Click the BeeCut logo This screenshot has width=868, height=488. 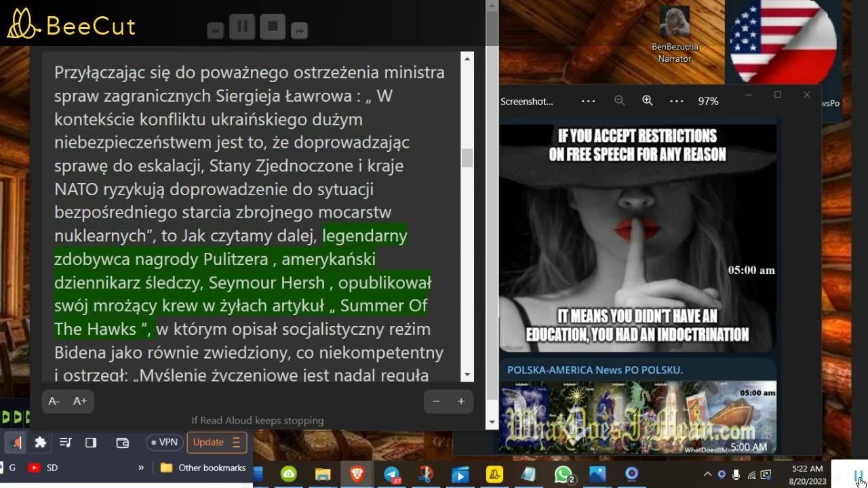pyautogui.click(x=71, y=24)
